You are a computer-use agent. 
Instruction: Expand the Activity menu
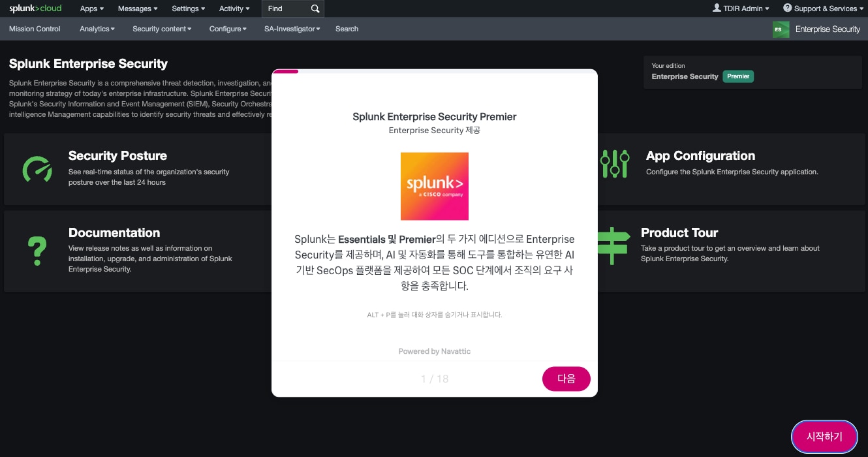coord(234,8)
